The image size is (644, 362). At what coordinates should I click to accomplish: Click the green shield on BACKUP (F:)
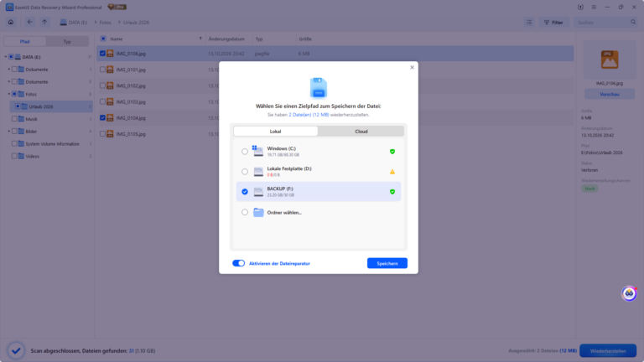[x=392, y=192]
